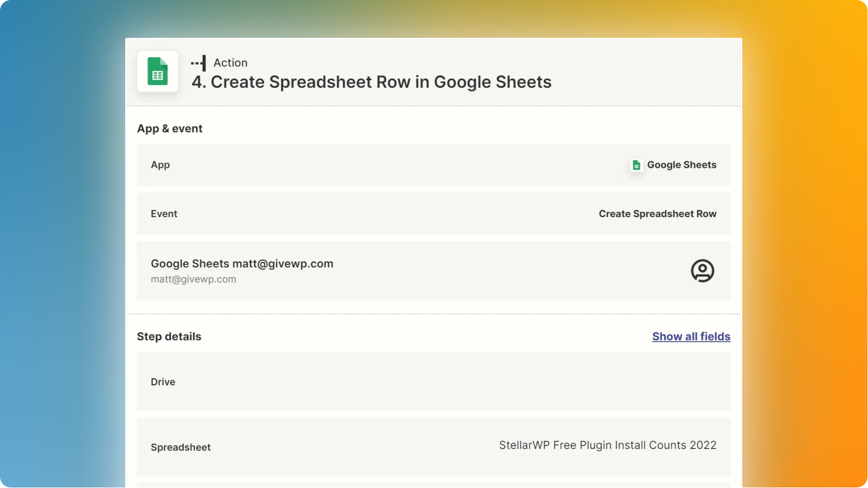
Task: Click the 'Action' label text
Action: pos(230,63)
